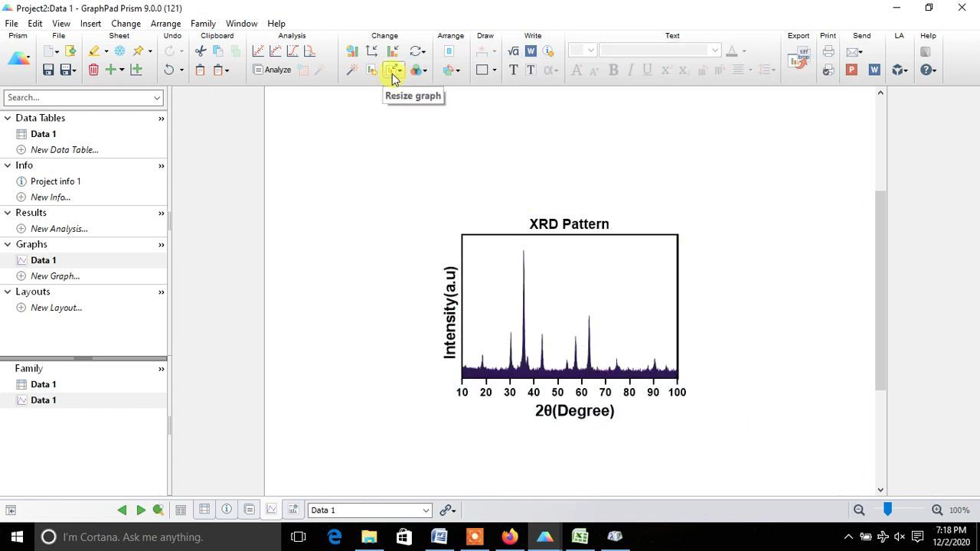Click New Graph link
The width and height of the screenshot is (980, 551).
[55, 276]
